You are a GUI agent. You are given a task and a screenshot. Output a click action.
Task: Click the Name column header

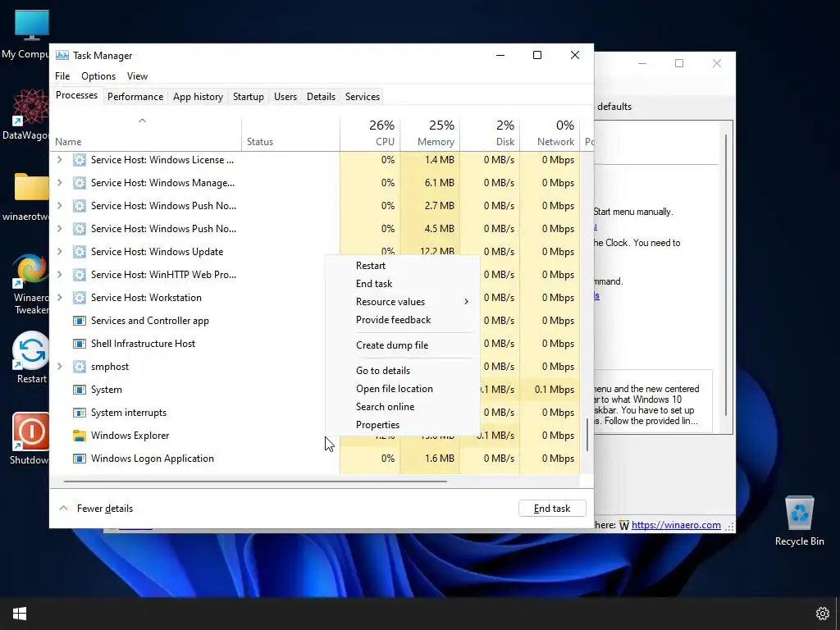pos(146,134)
